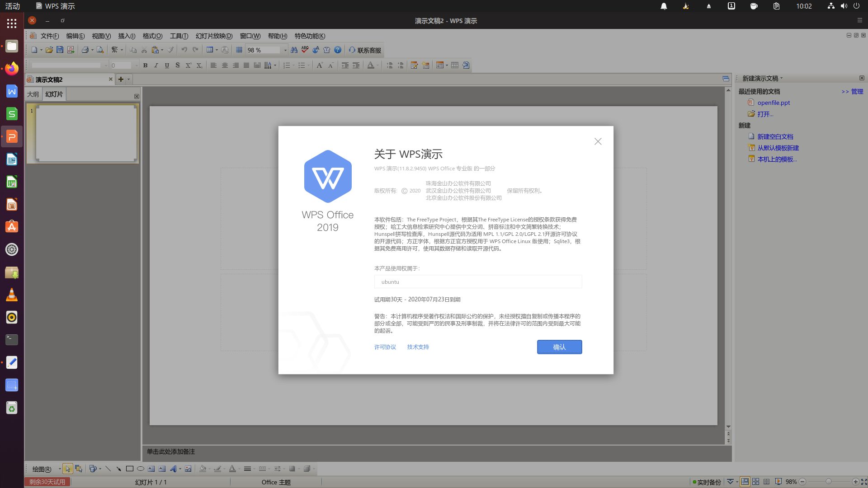The width and height of the screenshot is (868, 488).
Task: Open the 许可协议 license link
Action: coord(385,347)
